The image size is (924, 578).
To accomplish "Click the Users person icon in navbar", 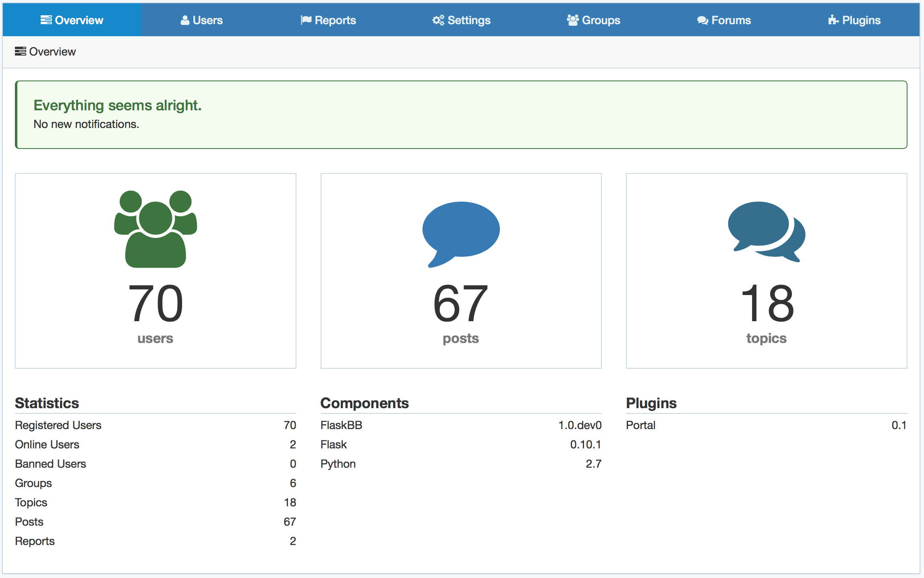I will [x=185, y=20].
